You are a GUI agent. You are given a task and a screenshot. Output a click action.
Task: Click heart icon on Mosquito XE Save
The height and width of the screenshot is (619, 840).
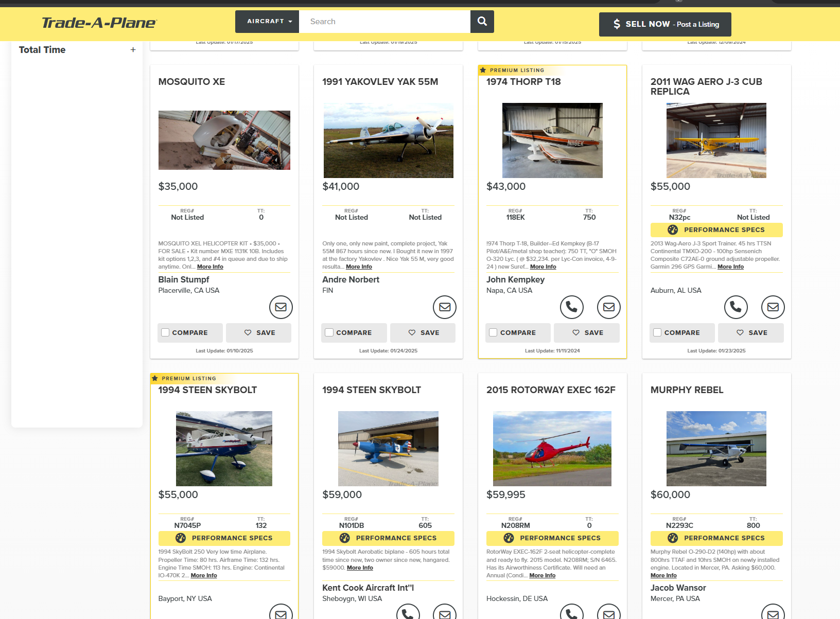[x=248, y=333]
